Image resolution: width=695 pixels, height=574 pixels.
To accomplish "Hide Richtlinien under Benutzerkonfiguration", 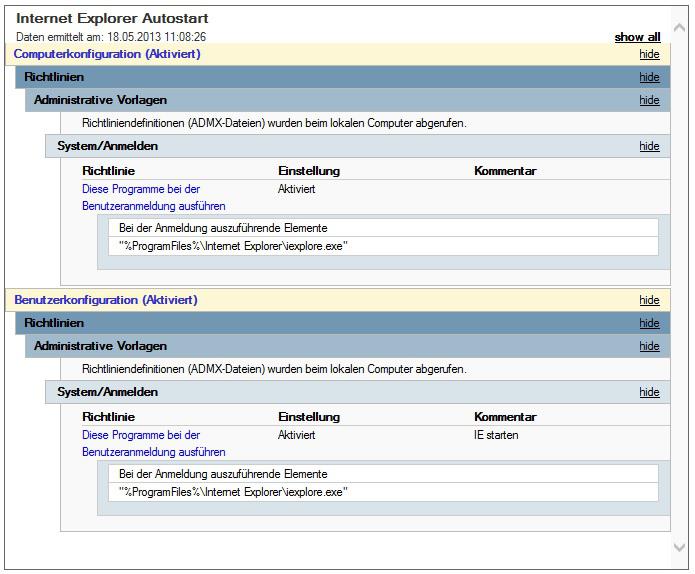I will 649,323.
